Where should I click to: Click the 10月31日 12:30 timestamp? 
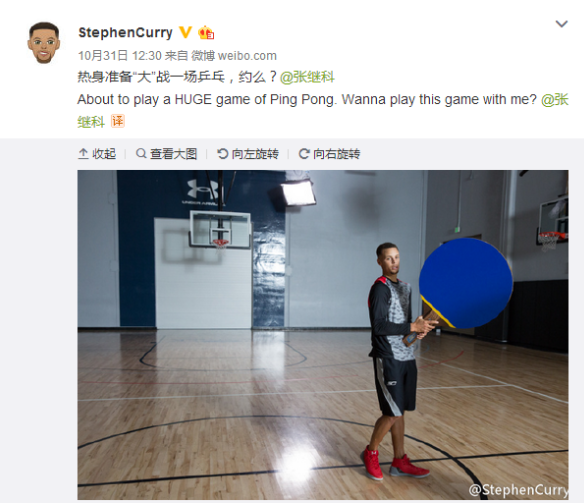pos(120,56)
